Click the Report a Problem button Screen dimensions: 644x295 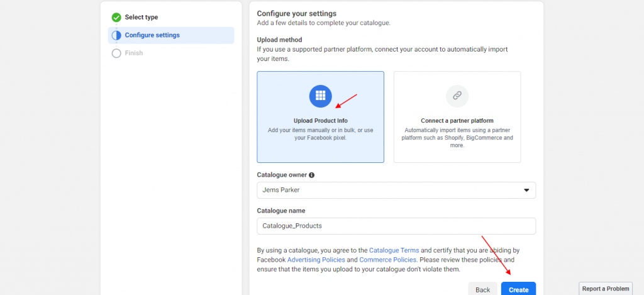pyautogui.click(x=606, y=289)
